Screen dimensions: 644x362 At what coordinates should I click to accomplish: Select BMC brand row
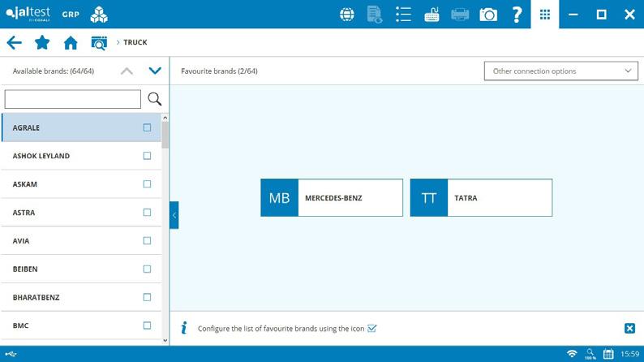[x=81, y=325]
